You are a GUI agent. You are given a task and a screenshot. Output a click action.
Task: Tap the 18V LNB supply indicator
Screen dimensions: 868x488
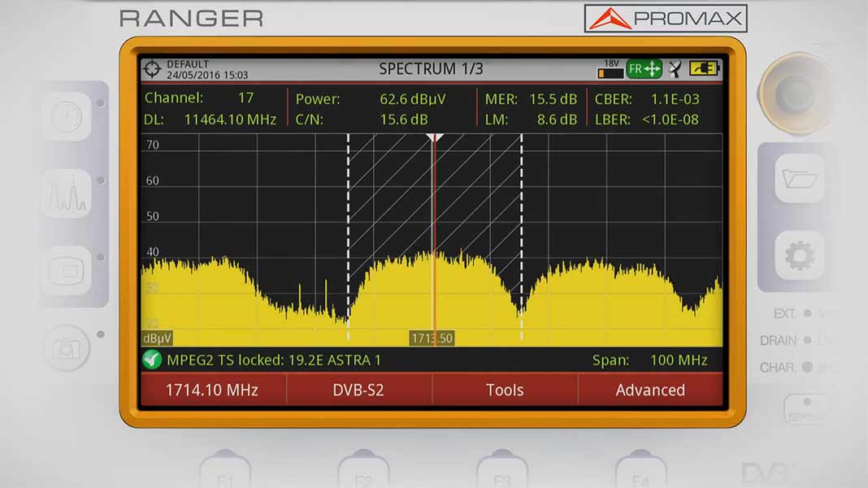[x=610, y=70]
